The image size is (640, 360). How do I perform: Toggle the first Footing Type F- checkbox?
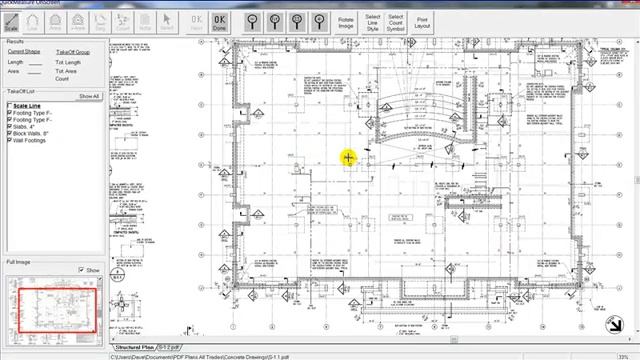coord(9,113)
